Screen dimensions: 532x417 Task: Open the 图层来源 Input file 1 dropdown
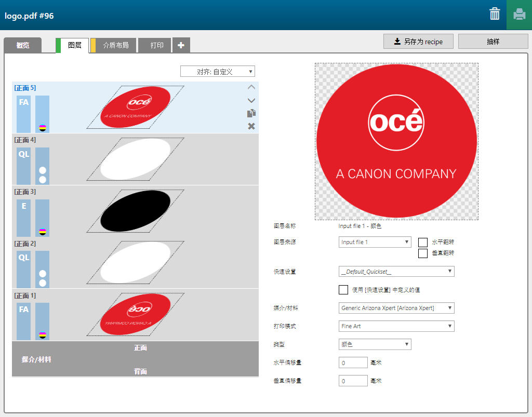point(375,242)
